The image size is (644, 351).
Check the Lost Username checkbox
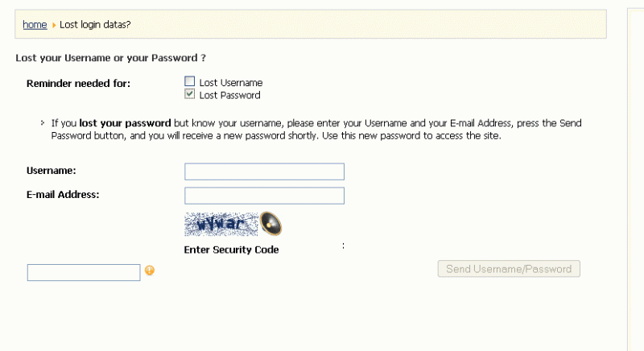(x=189, y=81)
